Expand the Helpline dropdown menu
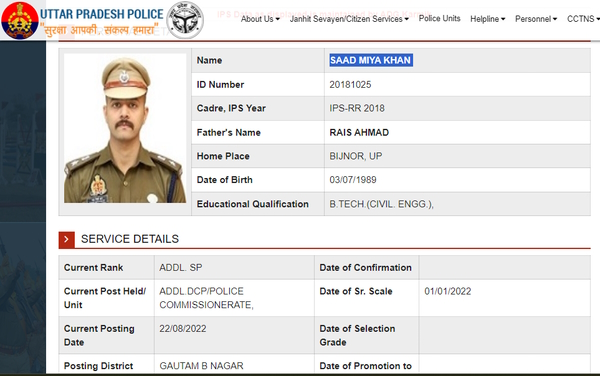 click(x=488, y=19)
